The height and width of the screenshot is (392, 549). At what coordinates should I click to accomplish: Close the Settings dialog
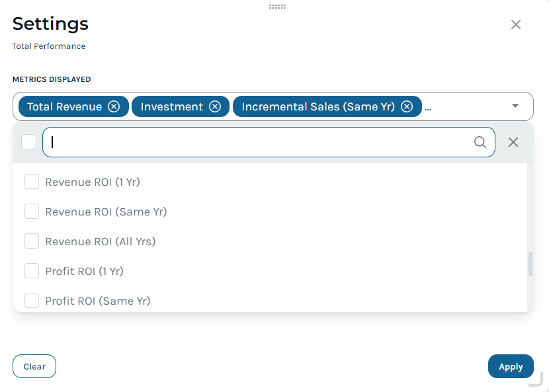[516, 24]
